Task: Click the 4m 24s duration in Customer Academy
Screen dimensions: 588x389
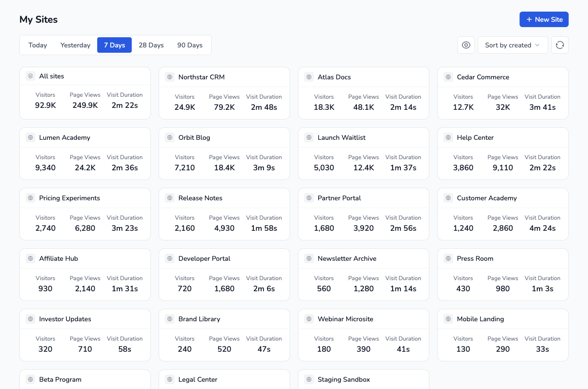Action: (543, 228)
